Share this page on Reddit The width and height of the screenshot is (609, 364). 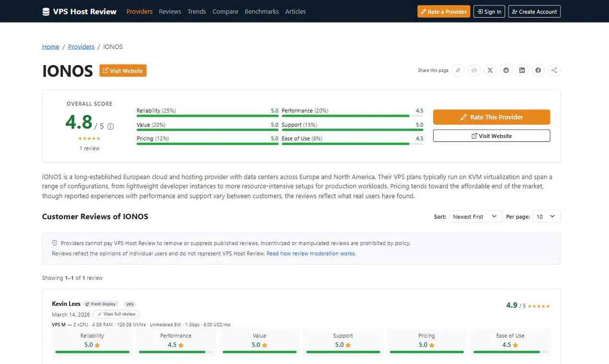click(x=506, y=70)
